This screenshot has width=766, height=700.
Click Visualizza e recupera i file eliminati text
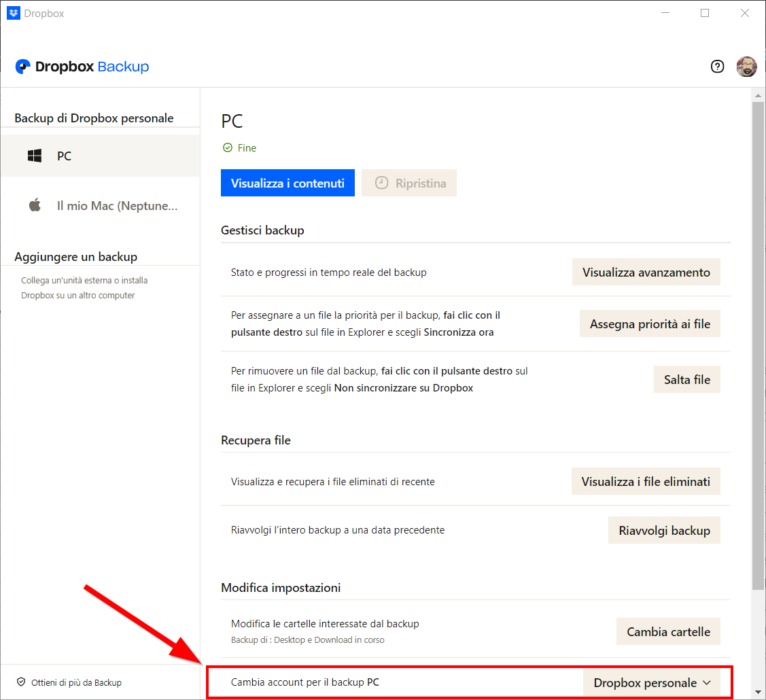(332, 482)
